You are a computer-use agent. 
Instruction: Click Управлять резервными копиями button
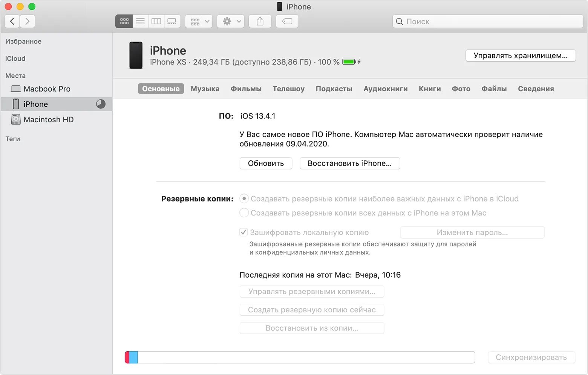click(x=312, y=292)
